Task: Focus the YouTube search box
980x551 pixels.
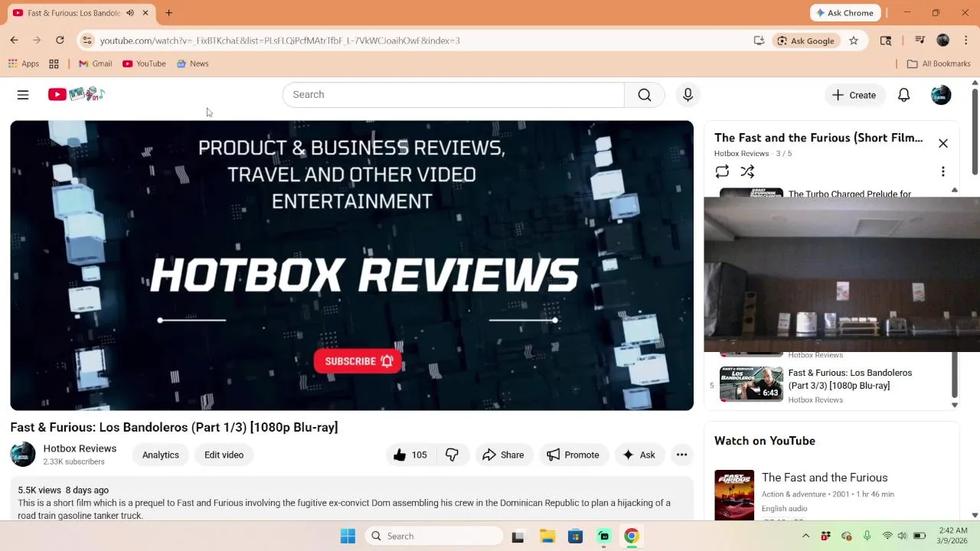Action: (x=453, y=95)
